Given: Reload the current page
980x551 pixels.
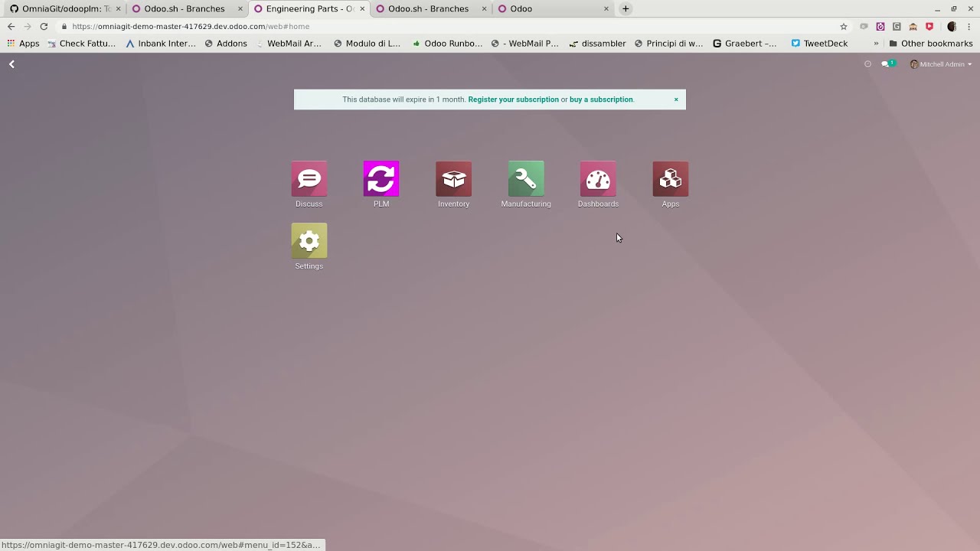Looking at the screenshot, I should (x=44, y=26).
